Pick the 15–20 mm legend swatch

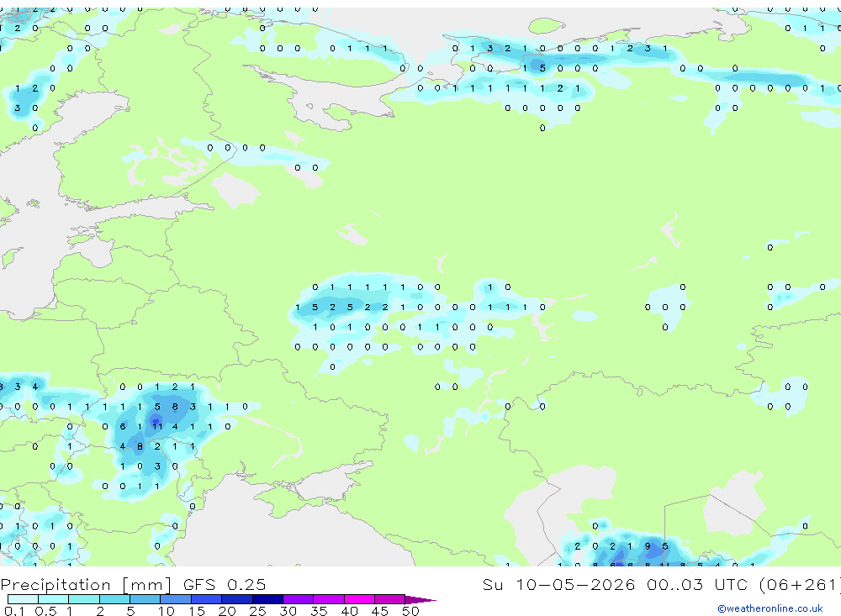pyautogui.click(x=207, y=599)
